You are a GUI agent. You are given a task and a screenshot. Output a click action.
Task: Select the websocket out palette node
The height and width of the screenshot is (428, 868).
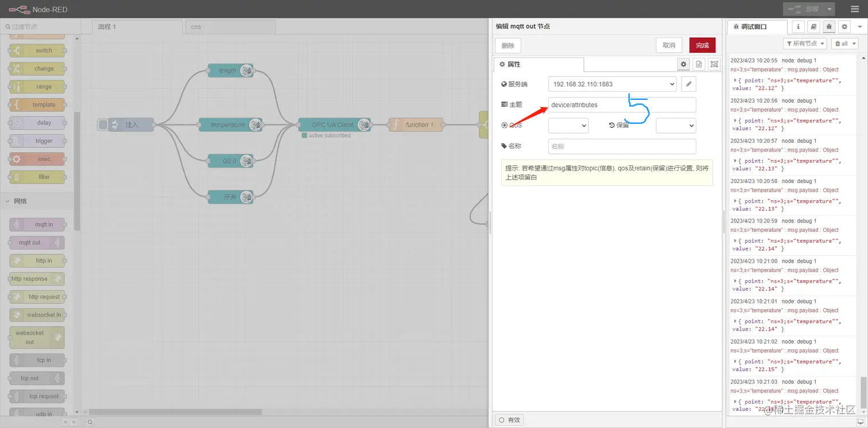pyautogui.click(x=37, y=337)
